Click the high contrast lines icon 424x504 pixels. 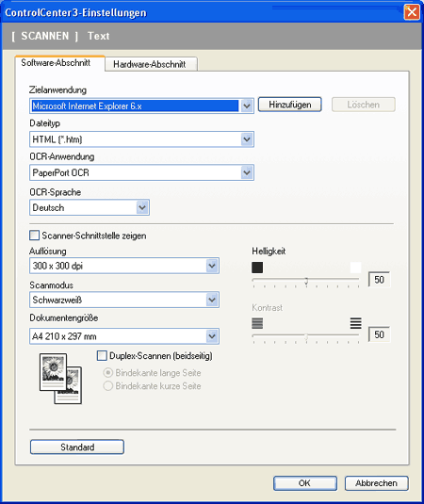[355, 323]
